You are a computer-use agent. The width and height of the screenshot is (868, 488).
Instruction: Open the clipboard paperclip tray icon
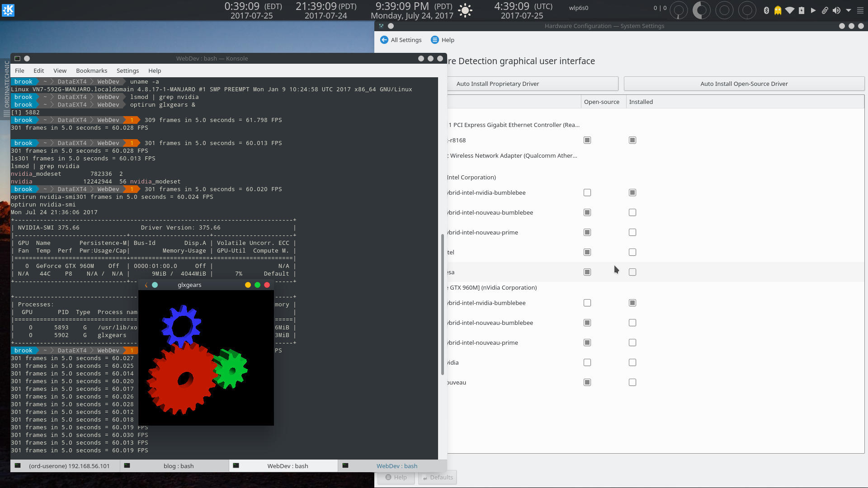pyautogui.click(x=825, y=10)
